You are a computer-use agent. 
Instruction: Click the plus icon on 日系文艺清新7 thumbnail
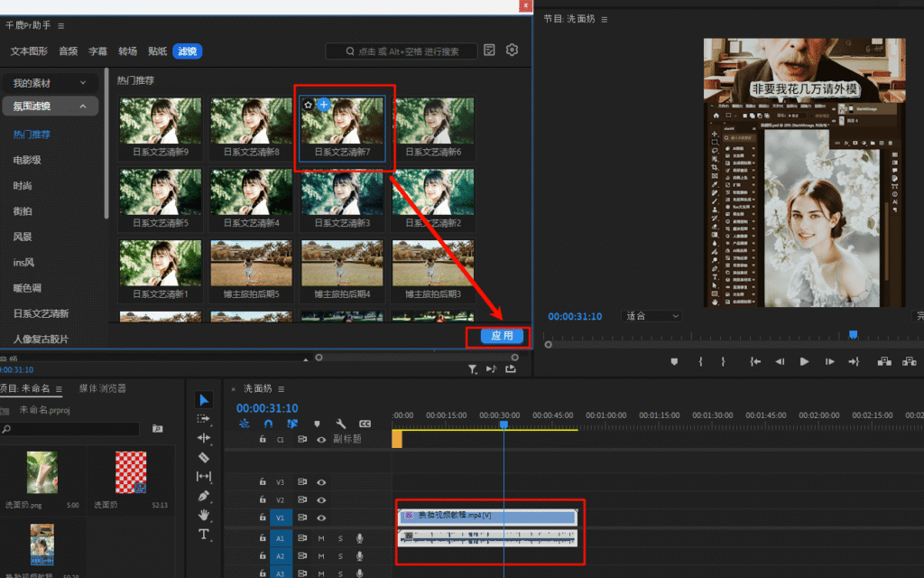pos(324,105)
